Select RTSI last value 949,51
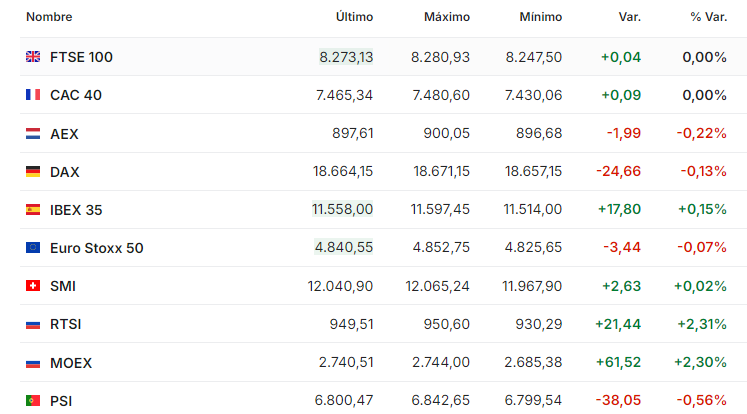The height and width of the screenshot is (414, 747). (x=352, y=324)
